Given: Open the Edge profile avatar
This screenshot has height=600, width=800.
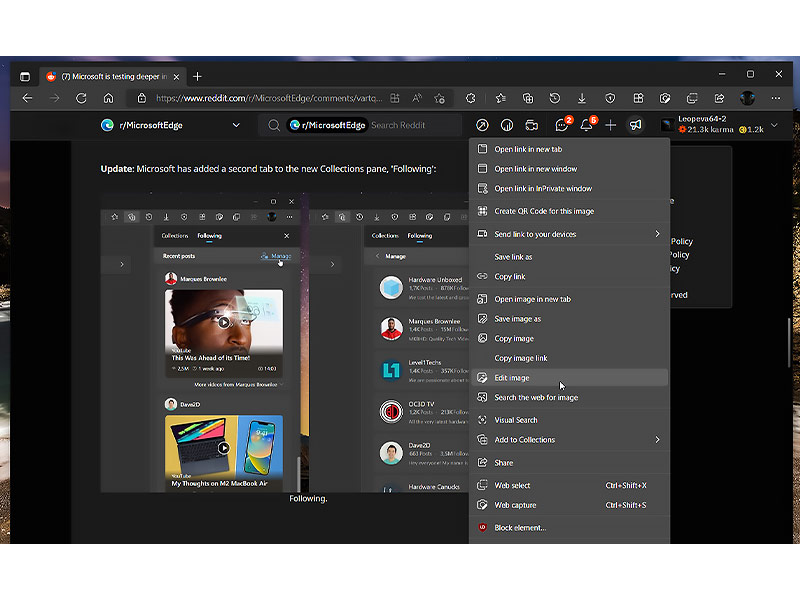Looking at the screenshot, I should tap(747, 98).
